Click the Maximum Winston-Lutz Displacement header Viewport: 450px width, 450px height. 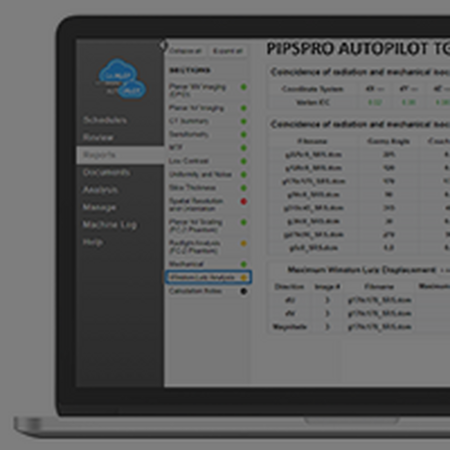coord(362,270)
